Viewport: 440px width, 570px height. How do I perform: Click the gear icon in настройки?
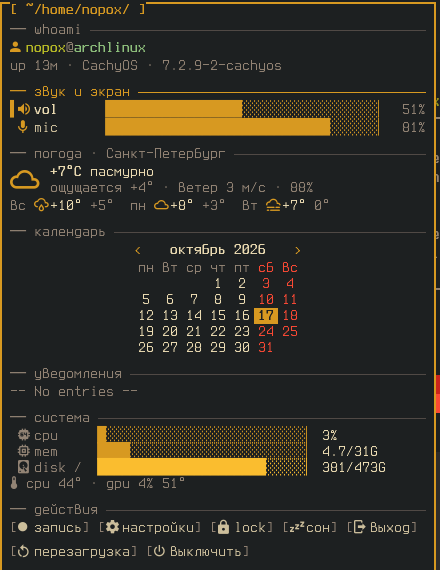click(x=112, y=527)
